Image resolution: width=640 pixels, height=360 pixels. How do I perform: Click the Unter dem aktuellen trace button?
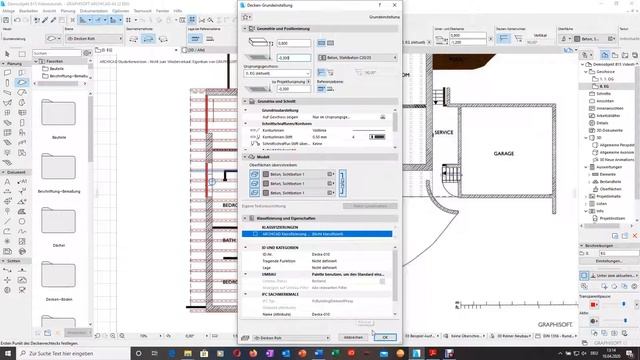pos(614,276)
